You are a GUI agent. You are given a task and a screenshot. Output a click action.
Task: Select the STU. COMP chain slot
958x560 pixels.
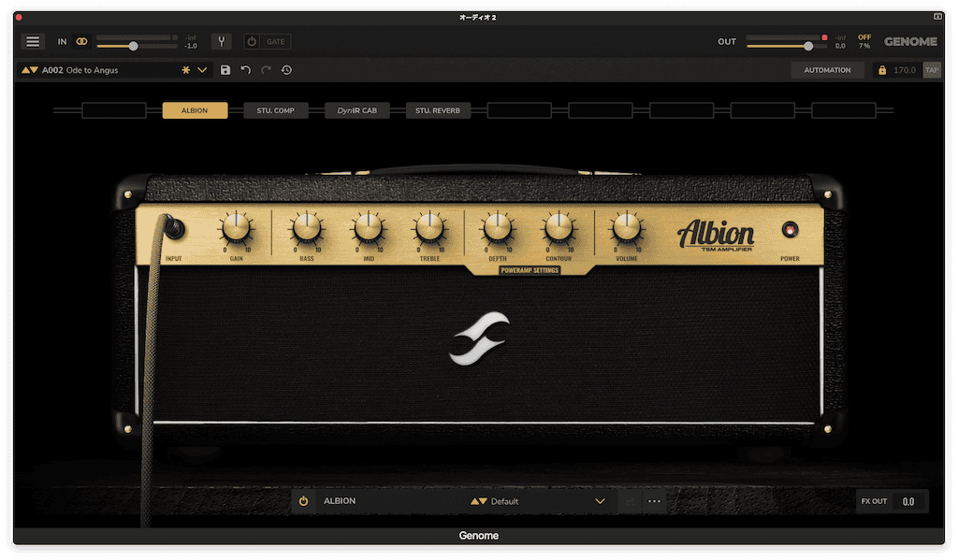tap(276, 110)
